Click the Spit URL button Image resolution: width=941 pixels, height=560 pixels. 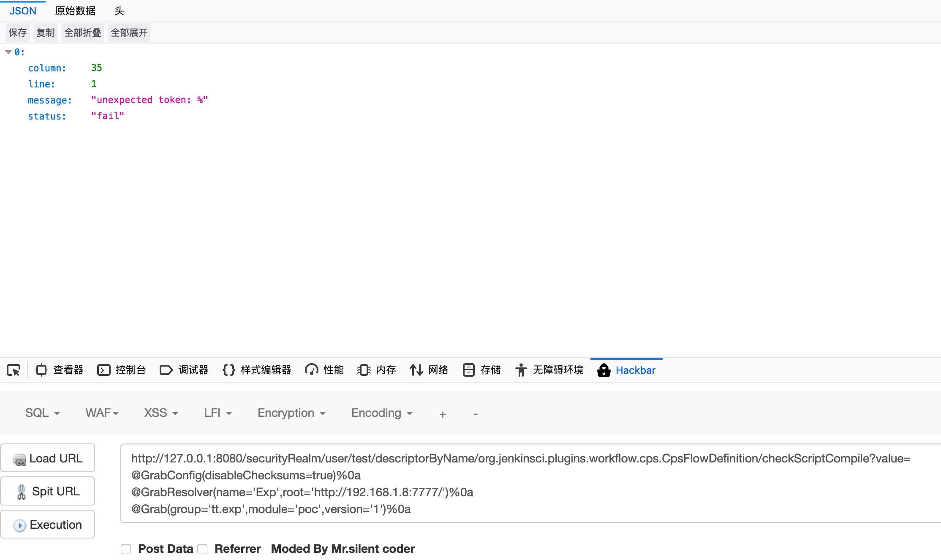coord(48,491)
